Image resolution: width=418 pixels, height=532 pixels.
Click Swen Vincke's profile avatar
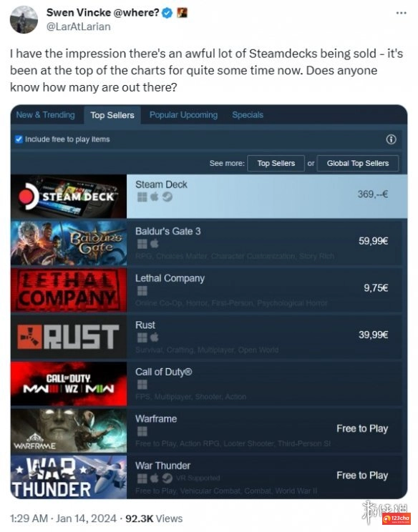point(24,19)
